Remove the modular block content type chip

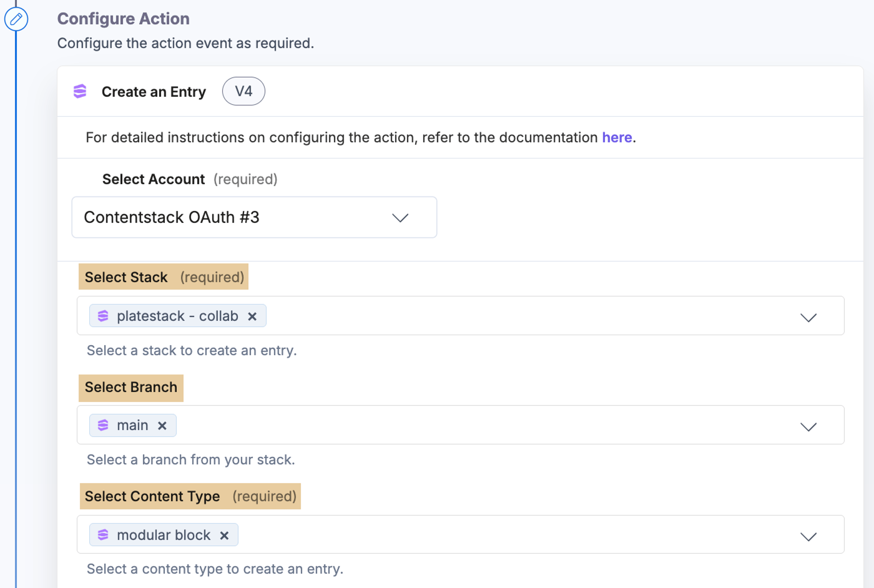[224, 535]
